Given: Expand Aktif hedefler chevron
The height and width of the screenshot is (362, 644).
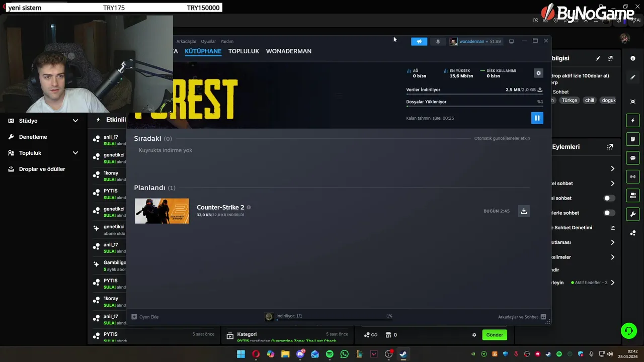Looking at the screenshot, I should (x=612, y=283).
